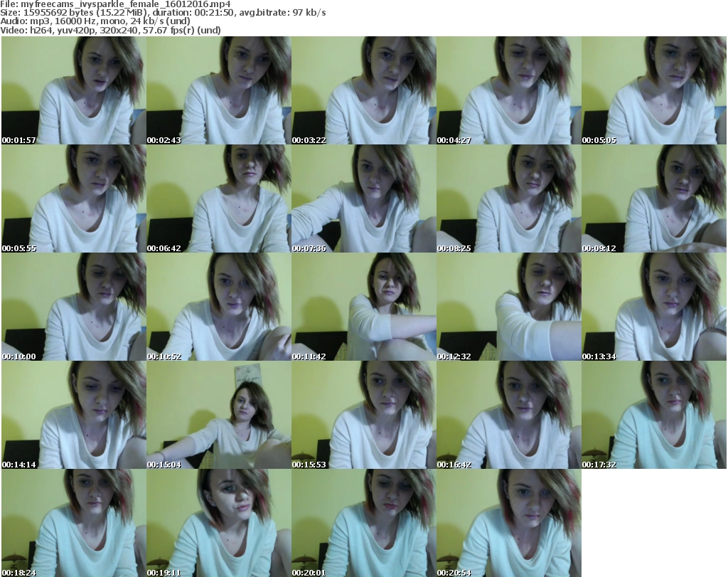
Task: Click the Audio mp3 info line
Action: [95, 21]
